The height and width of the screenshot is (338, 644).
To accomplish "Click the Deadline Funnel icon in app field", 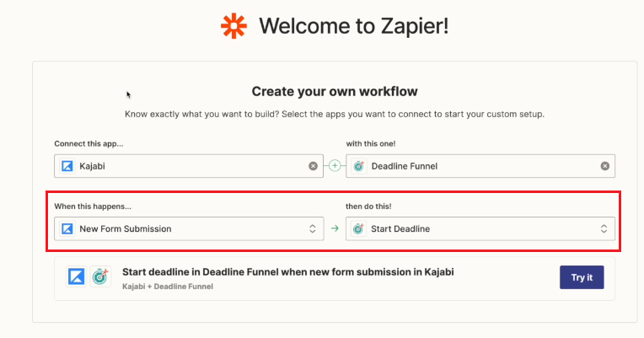I will point(359,166).
